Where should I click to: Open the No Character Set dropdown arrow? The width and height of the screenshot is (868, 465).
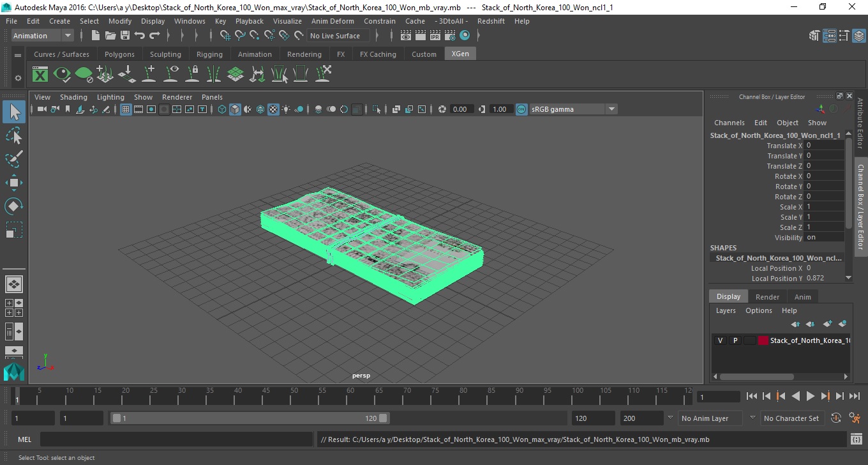[752, 418]
